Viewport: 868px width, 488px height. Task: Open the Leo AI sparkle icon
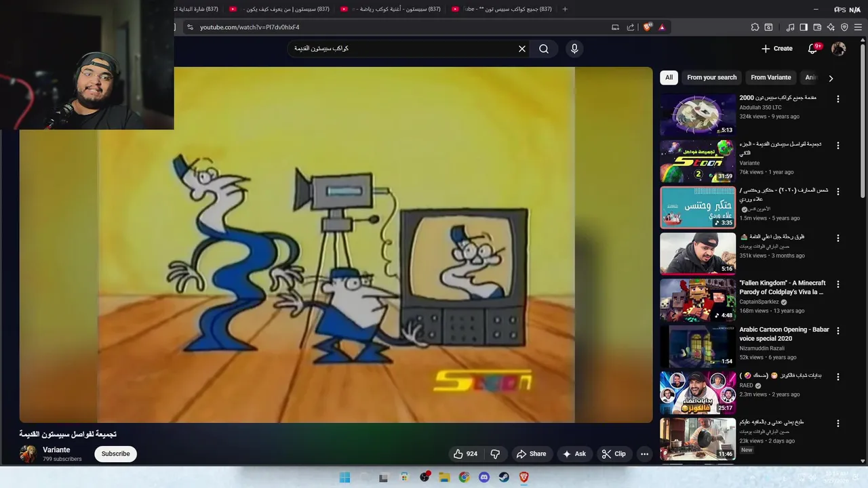click(831, 27)
